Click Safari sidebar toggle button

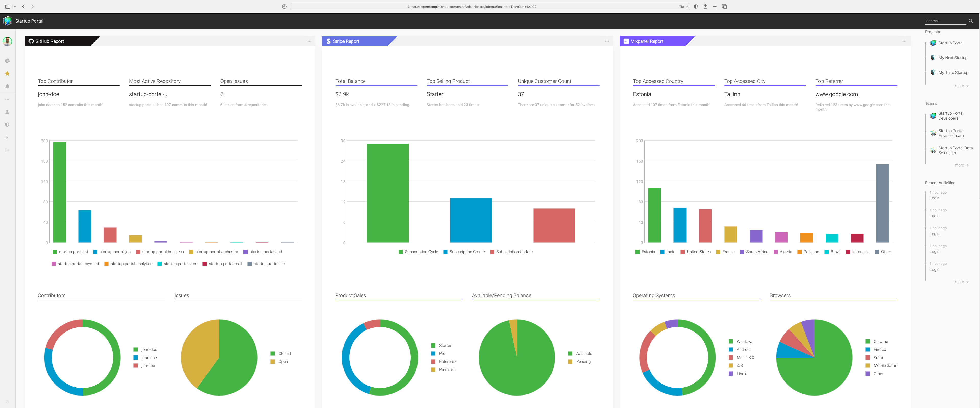coord(8,6)
